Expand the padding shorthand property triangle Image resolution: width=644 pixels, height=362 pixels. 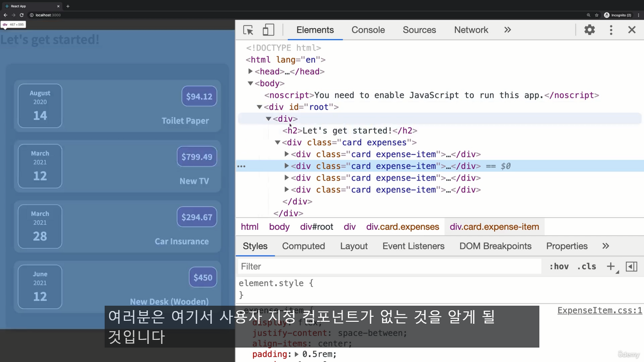297,354
